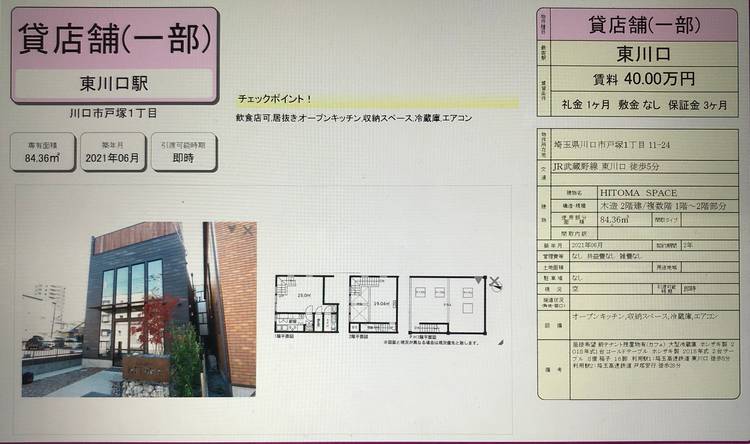Image resolution: width=750 pixels, height=444 pixels.
Task: Open the second floor plan drawing
Action: coord(373,304)
